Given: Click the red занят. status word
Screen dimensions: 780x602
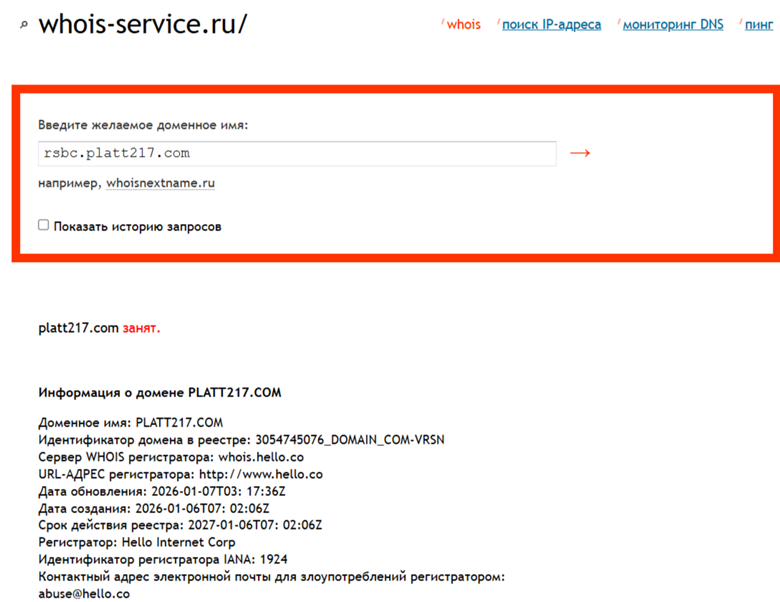Looking at the screenshot, I should pyautogui.click(x=141, y=327).
